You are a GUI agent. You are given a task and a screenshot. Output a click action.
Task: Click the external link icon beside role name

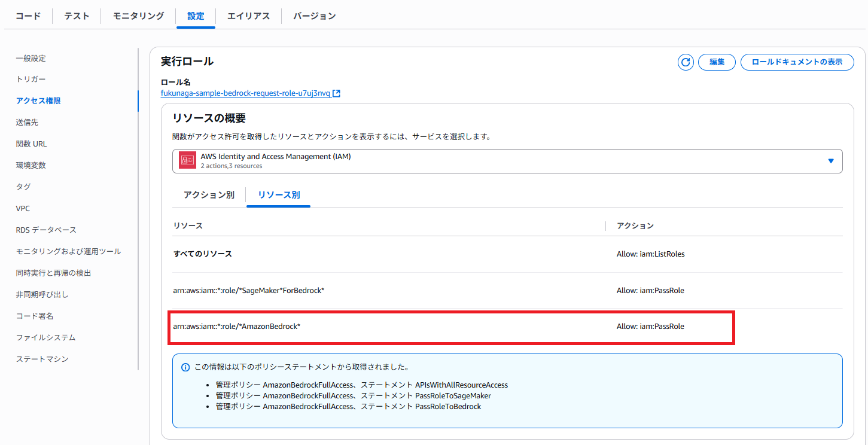point(337,93)
